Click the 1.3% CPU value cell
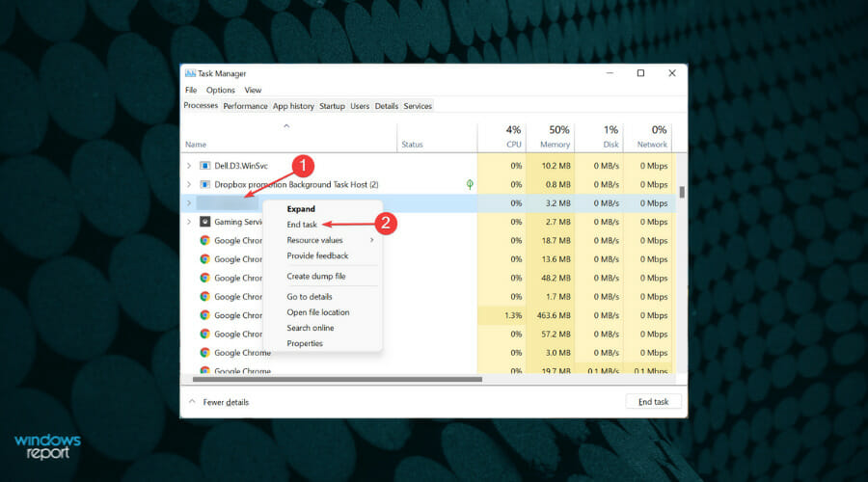The height and width of the screenshot is (482, 868). (502, 315)
